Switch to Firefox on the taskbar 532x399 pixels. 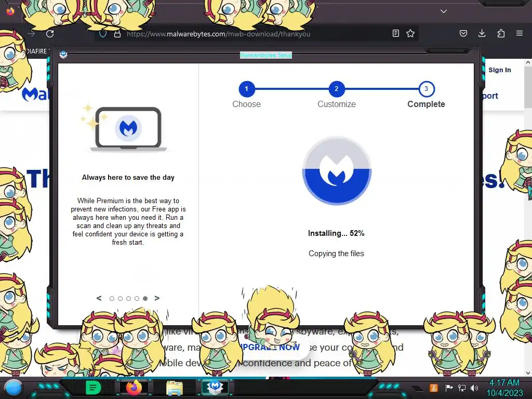[134, 388]
